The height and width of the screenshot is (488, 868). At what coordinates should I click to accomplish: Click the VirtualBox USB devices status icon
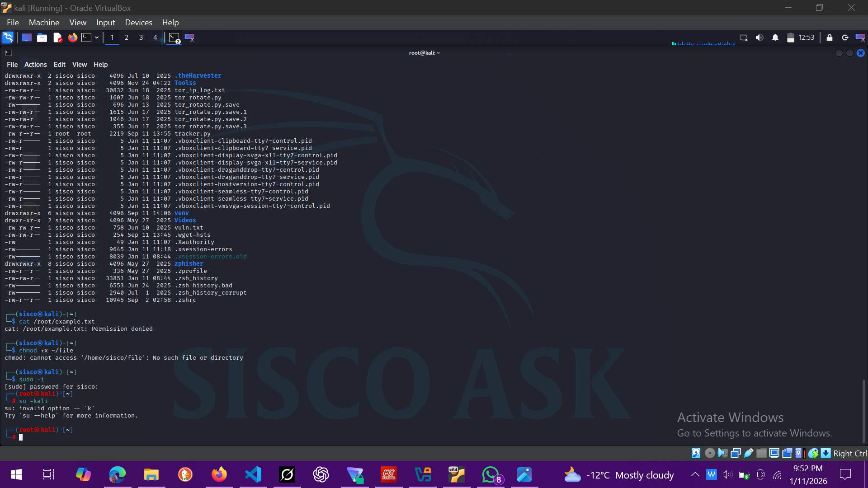pyautogui.click(x=748, y=453)
